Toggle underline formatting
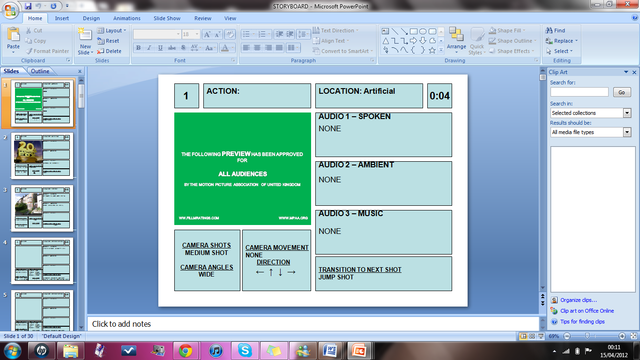 160,48
